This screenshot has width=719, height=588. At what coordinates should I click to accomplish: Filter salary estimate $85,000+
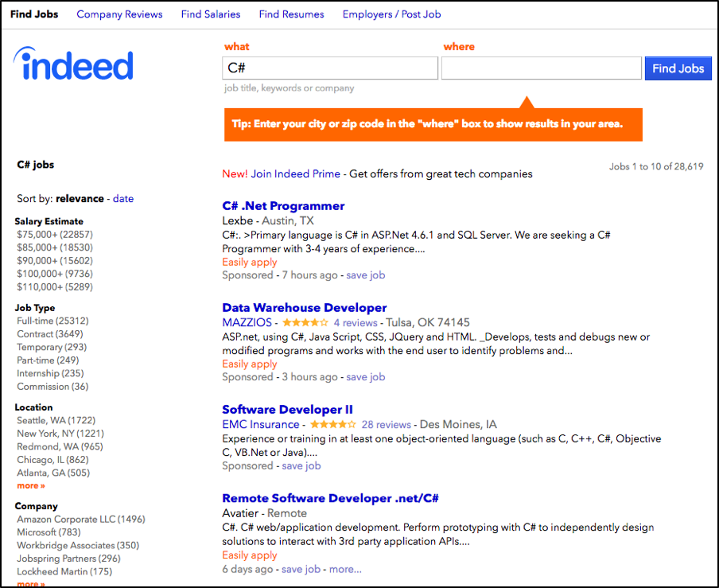tap(55, 247)
